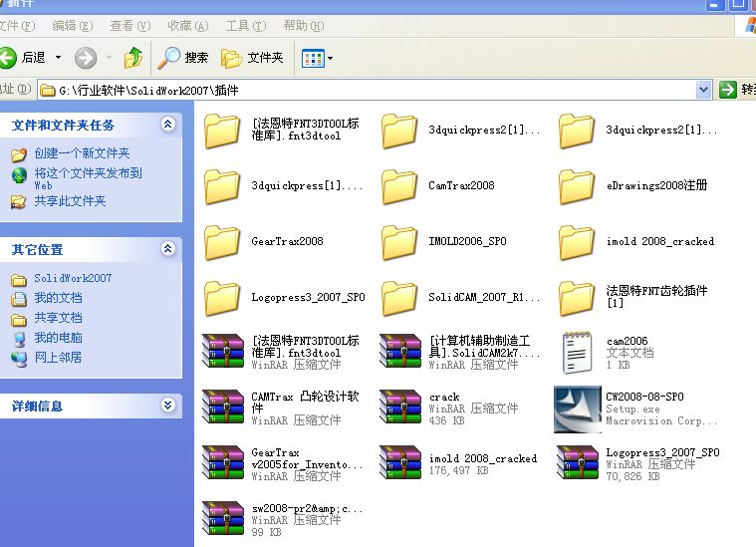756x547 pixels.
Task: Expand the address bar dropdown
Action: 703,90
